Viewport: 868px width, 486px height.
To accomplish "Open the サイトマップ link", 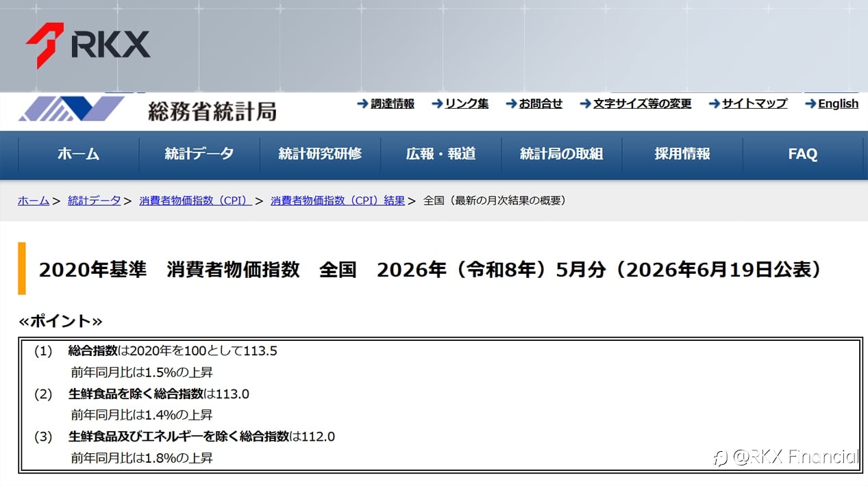I will [x=754, y=104].
